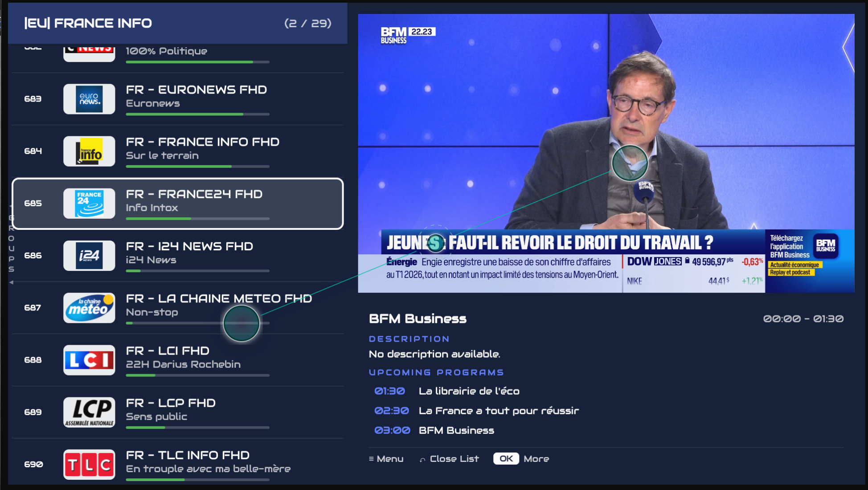Viewport: 868px width, 490px height.
Task: Click channel number 685
Action: click(x=33, y=204)
